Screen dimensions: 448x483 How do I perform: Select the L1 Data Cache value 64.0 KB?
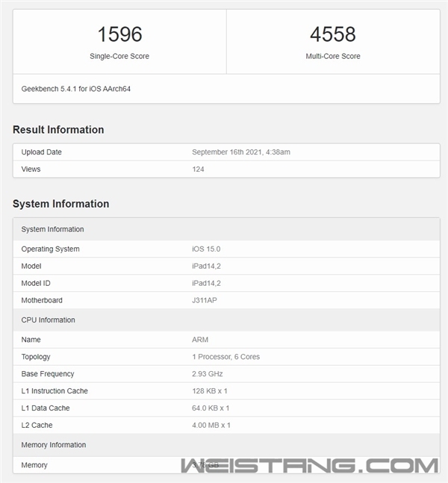tap(211, 408)
